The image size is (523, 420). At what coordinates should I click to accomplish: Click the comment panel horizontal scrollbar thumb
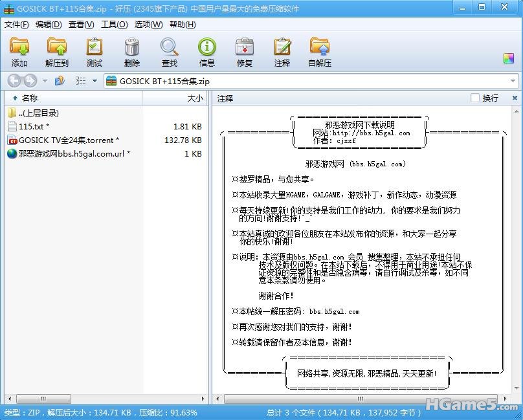point(361,399)
